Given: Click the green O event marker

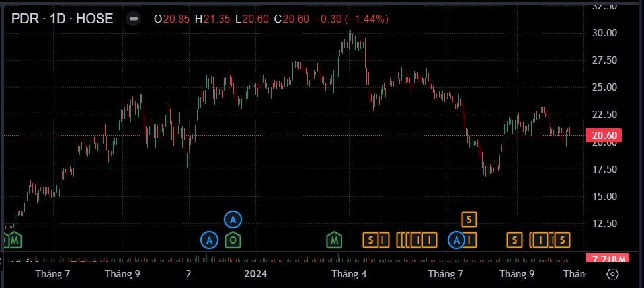Looking at the screenshot, I should [233, 240].
